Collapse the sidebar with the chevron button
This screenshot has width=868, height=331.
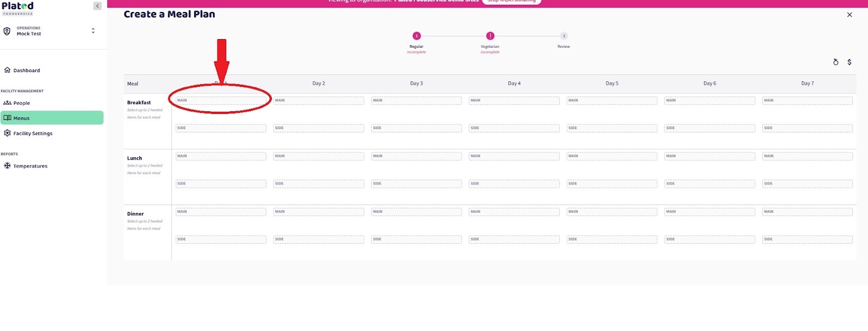pos(98,6)
